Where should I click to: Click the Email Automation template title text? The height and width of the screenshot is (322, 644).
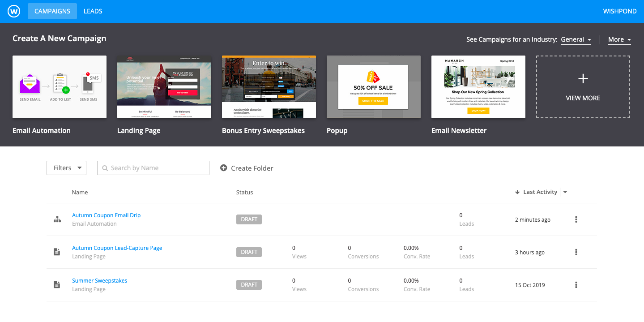click(x=42, y=131)
